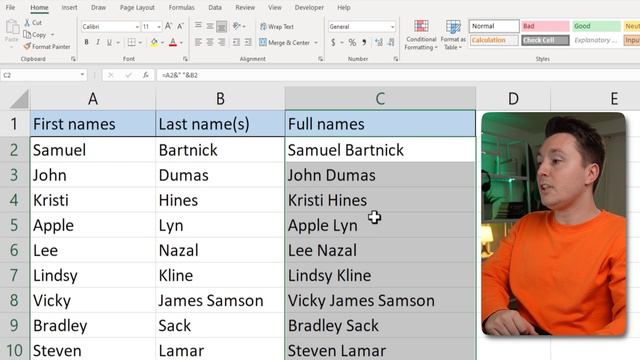Screen dimensions: 640x360
Task: Apply the Good cell style
Action: point(596,26)
